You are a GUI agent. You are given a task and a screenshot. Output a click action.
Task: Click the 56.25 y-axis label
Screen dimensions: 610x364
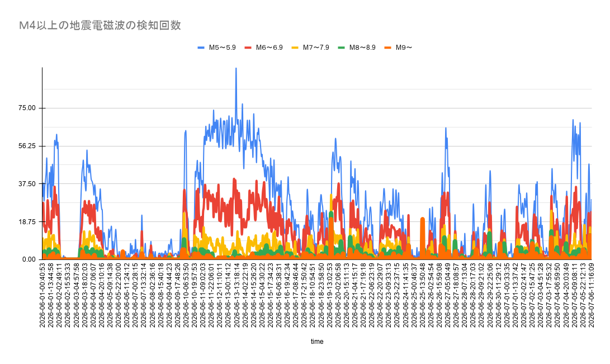[27, 146]
